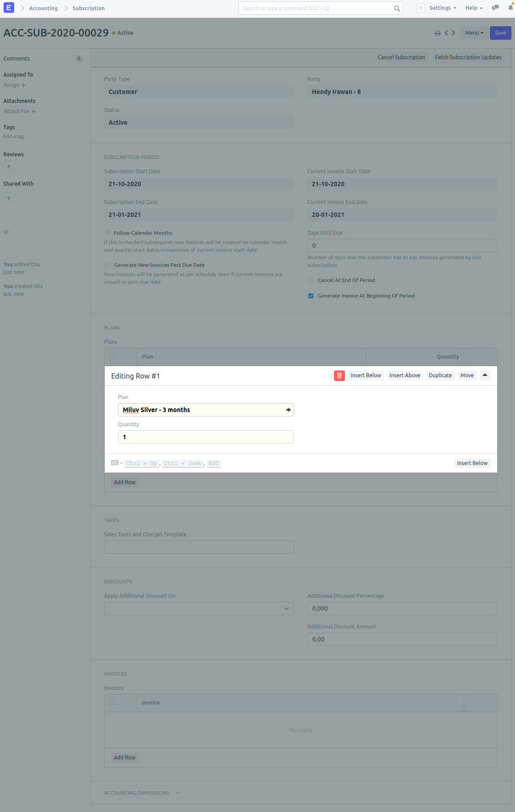Open linked plan via arrow icon
The width and height of the screenshot is (515, 812).
coord(288,410)
